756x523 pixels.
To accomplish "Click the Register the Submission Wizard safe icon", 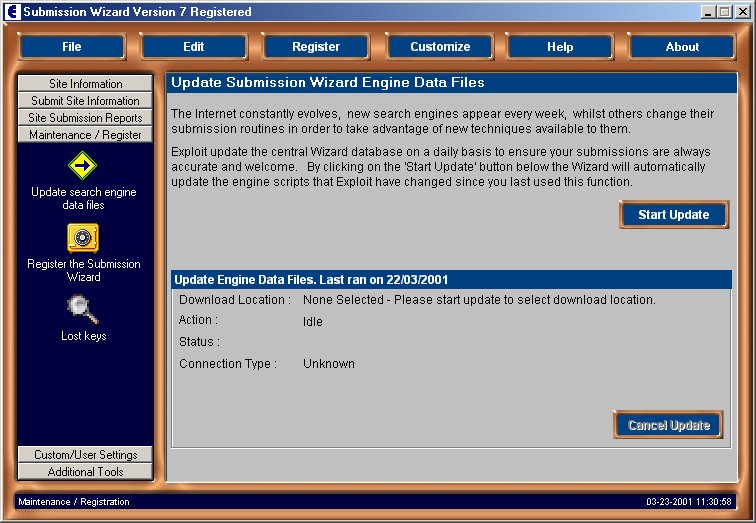I will [83, 238].
